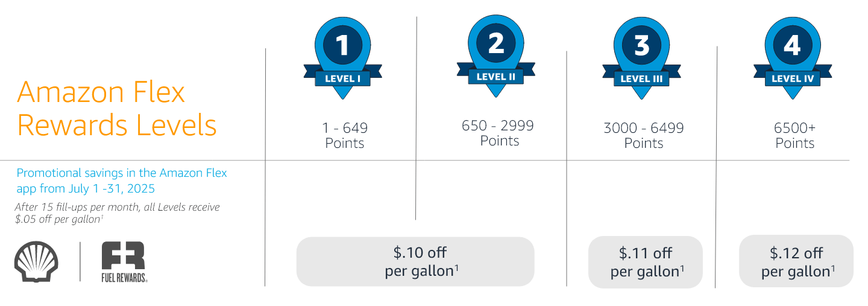Click the LEVEL III ribbon label

click(641, 78)
